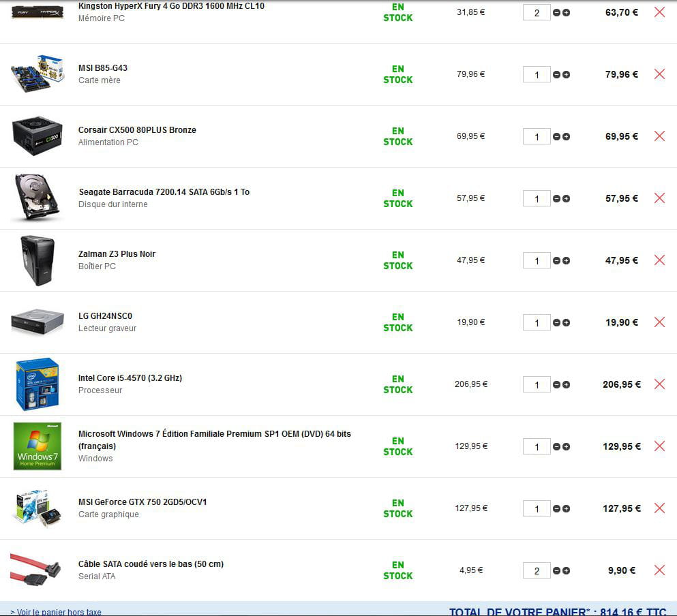Click Windows 7 Home Premium thumbnail

pyautogui.click(x=37, y=446)
